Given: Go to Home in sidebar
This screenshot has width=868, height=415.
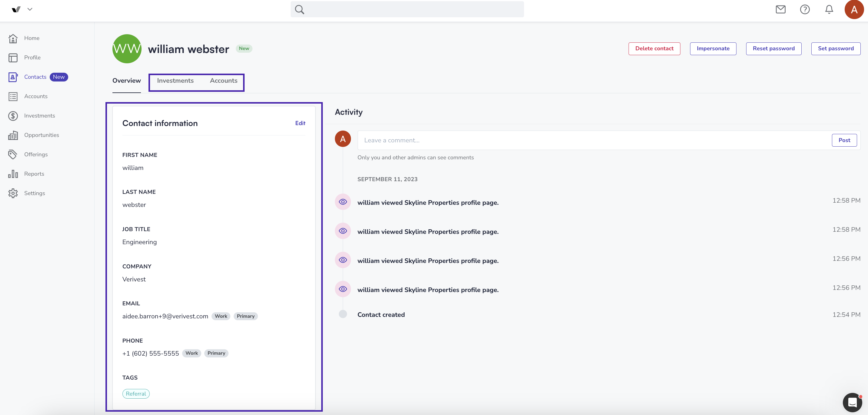Looking at the screenshot, I should coord(32,38).
